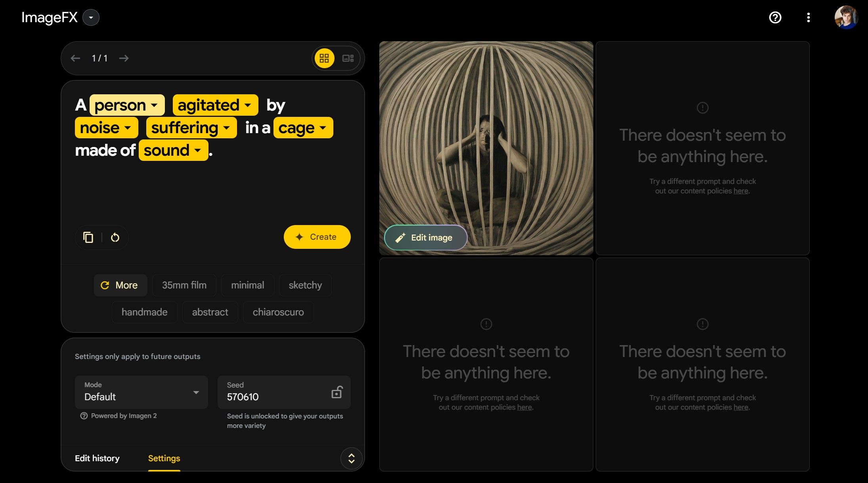This screenshot has height=483, width=868.
Task: Click the content policy link
Action: pos(740,190)
